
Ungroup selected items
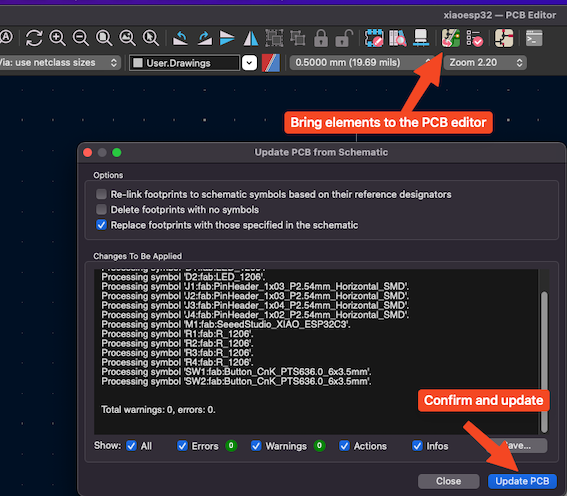298,38
